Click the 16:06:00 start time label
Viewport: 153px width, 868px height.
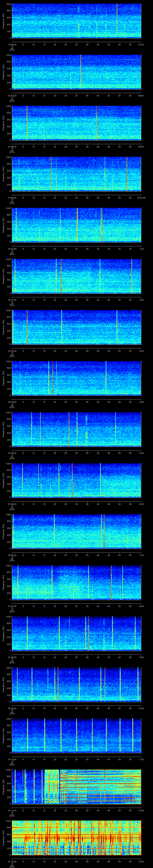coord(12,555)
